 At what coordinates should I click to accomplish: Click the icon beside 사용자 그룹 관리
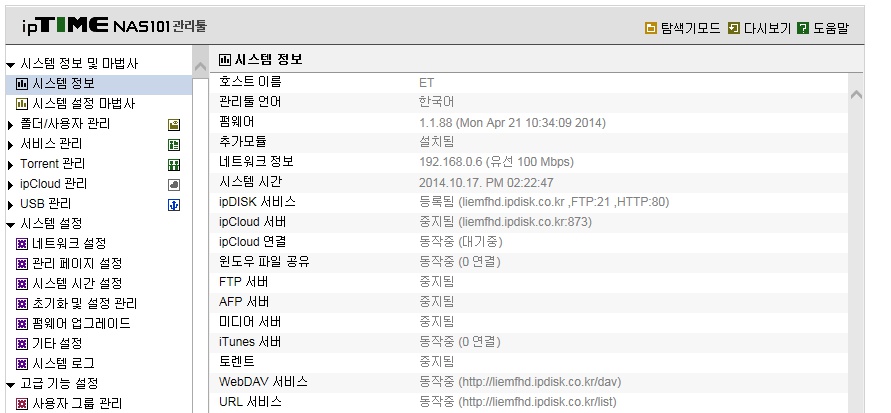[x=22, y=404]
